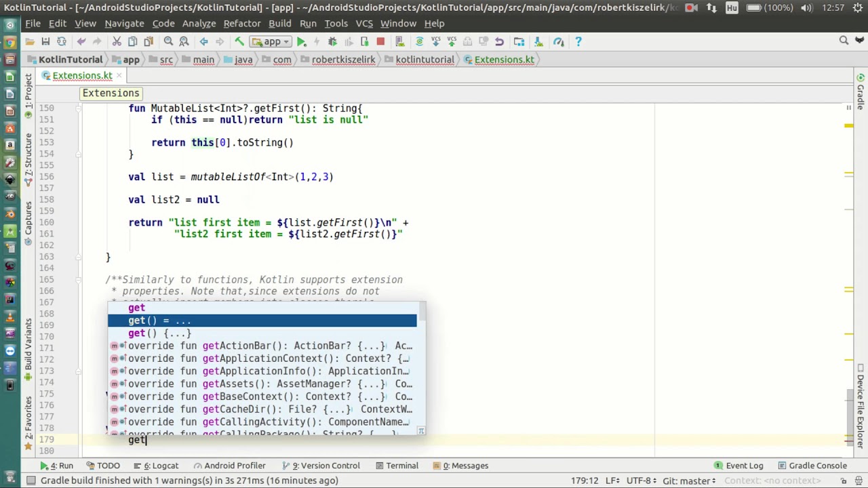Open the Refactor menu
868x488 pixels.
(x=242, y=23)
